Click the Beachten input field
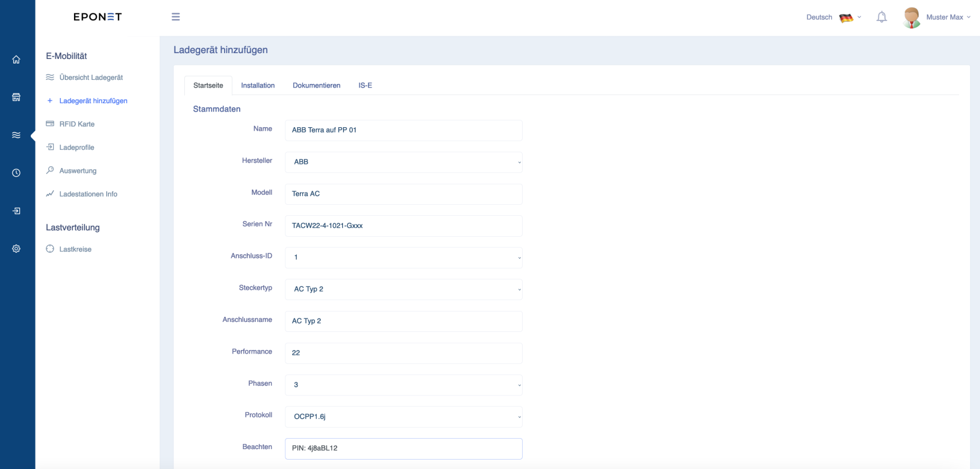This screenshot has height=469, width=980. [x=404, y=449]
